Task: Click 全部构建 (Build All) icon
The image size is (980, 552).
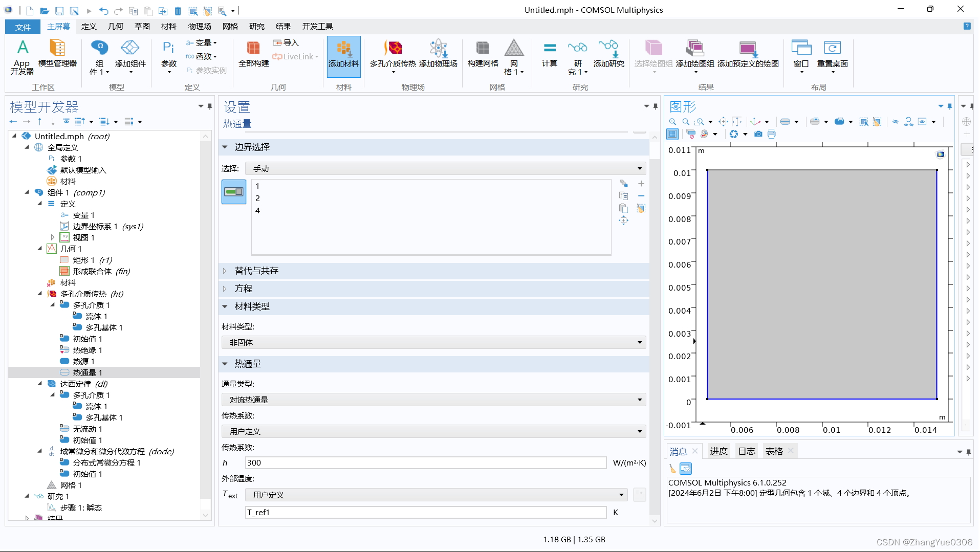Action: [x=254, y=53]
